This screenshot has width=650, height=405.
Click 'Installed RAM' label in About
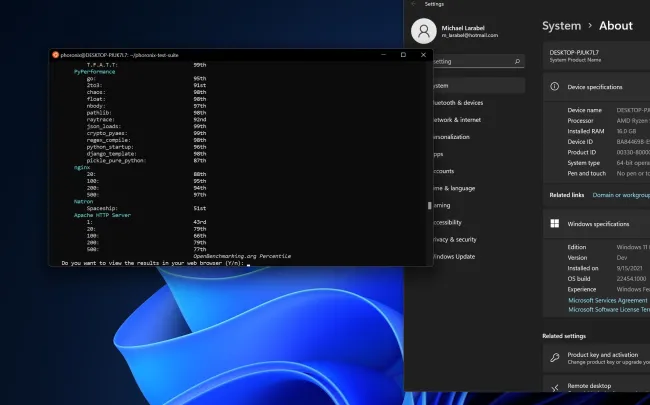586,131
